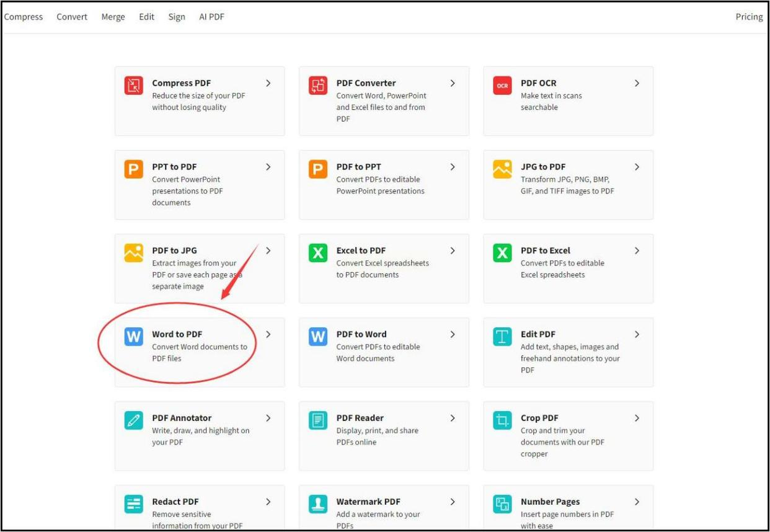Click the Number Pages card arrow
Viewport: 770px width, 532px height.
637,502
